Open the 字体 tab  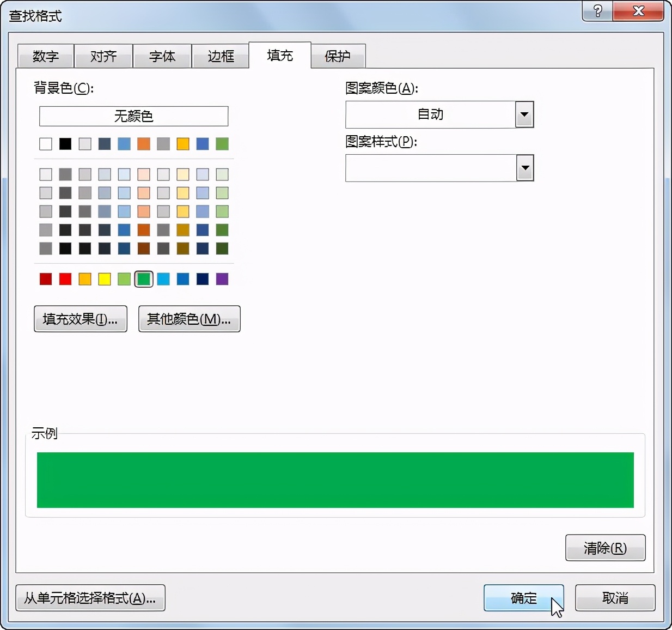tap(162, 55)
